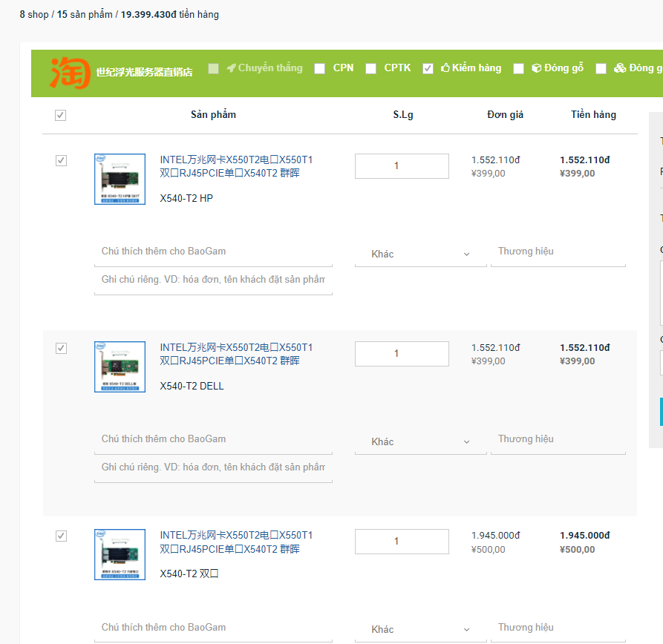Uncheck the Kiểm hàng checkbox
Image resolution: width=663 pixels, height=644 pixels.
(428, 68)
